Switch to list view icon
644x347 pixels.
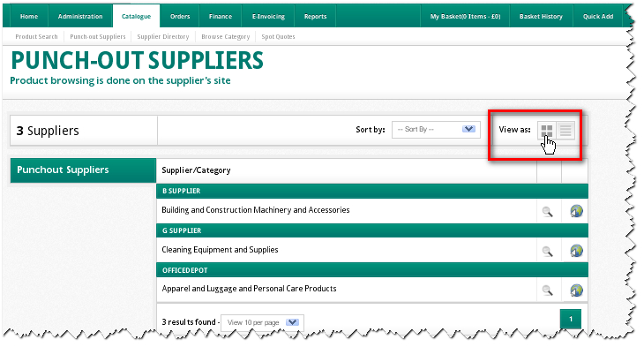click(x=565, y=131)
